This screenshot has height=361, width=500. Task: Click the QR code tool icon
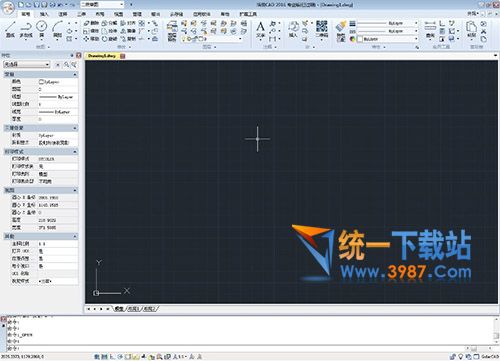pos(322,29)
